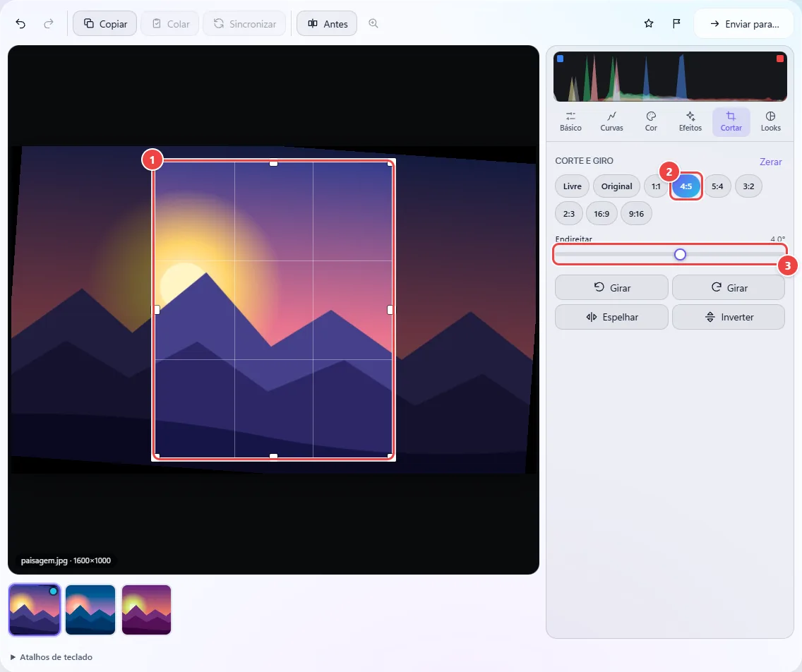Screen dimensions: 802x672
Task: Select the blue-toned second thumbnail
Action: tap(90, 610)
